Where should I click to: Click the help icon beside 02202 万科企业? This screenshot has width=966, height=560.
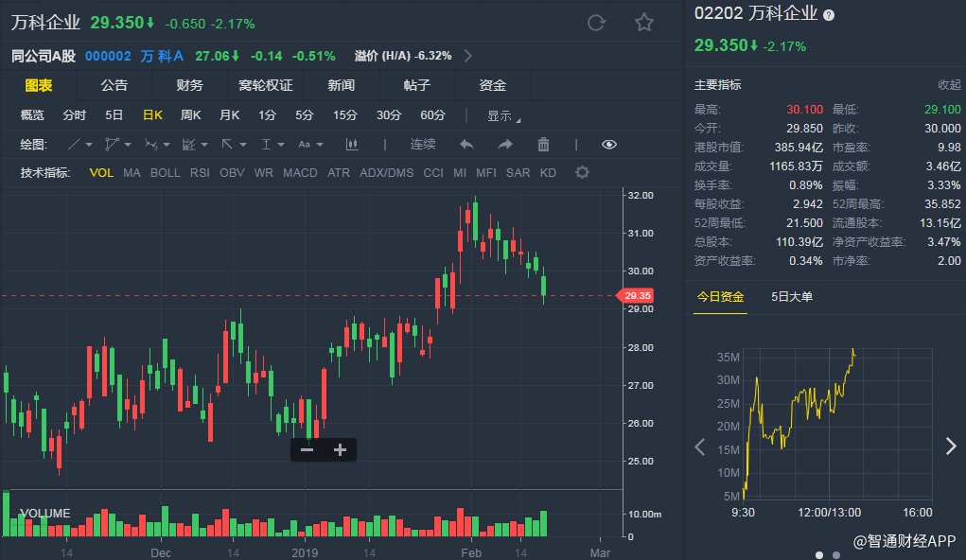point(829,15)
